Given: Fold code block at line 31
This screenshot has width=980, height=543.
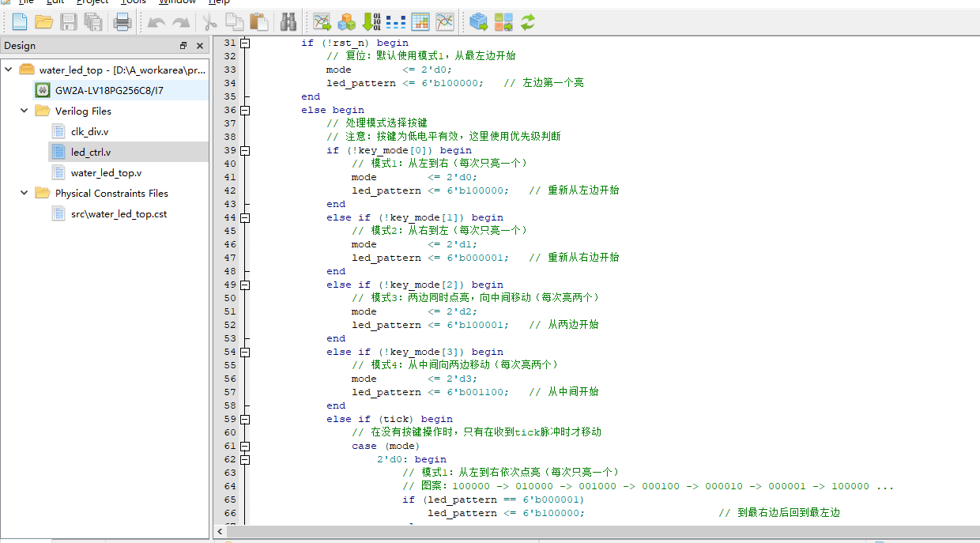Looking at the screenshot, I should click(245, 43).
